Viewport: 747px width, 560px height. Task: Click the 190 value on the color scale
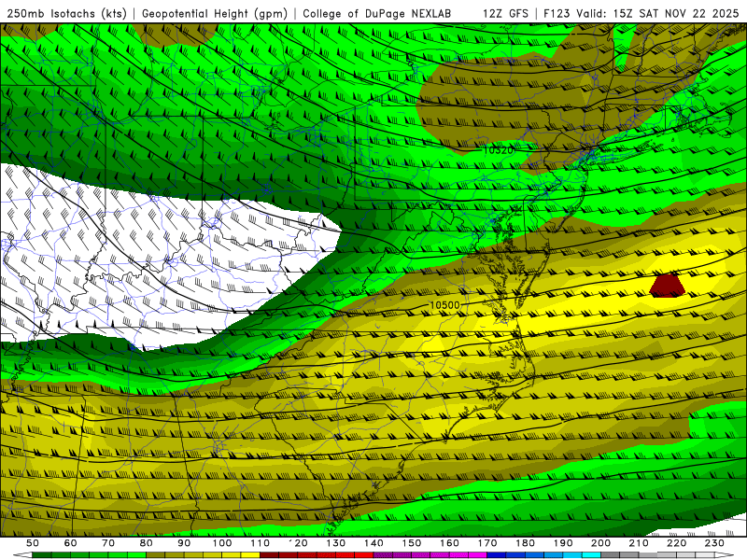pyautogui.click(x=563, y=543)
